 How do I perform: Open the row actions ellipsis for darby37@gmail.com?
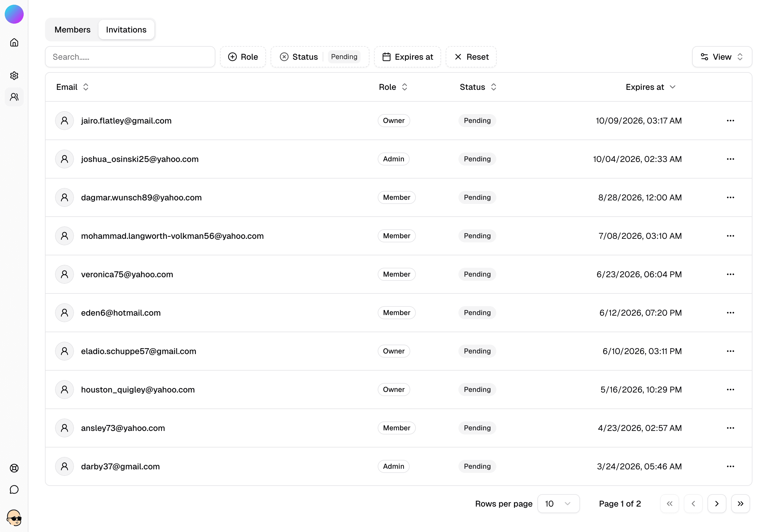[x=731, y=466]
